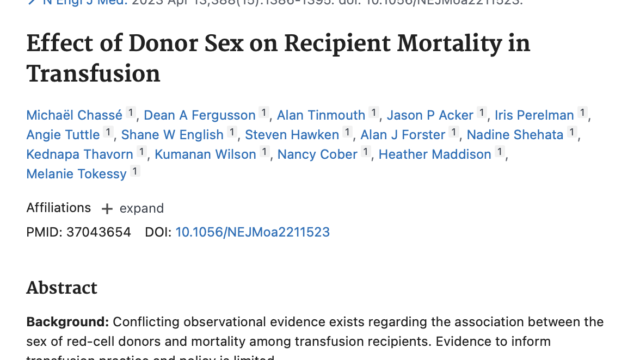
Task: Open Steven Hawken author page
Action: 292,135
